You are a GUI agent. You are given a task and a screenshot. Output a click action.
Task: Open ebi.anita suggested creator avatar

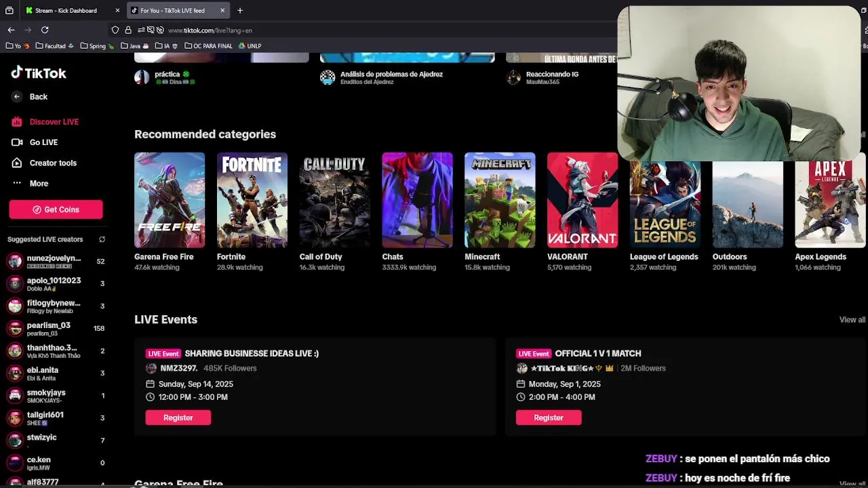pos(15,373)
